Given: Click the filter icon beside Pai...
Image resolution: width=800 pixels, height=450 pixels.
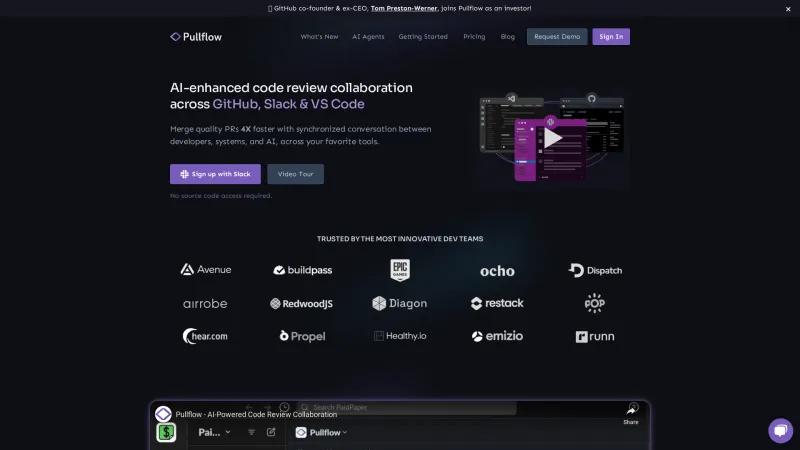Looking at the screenshot, I should (x=252, y=432).
